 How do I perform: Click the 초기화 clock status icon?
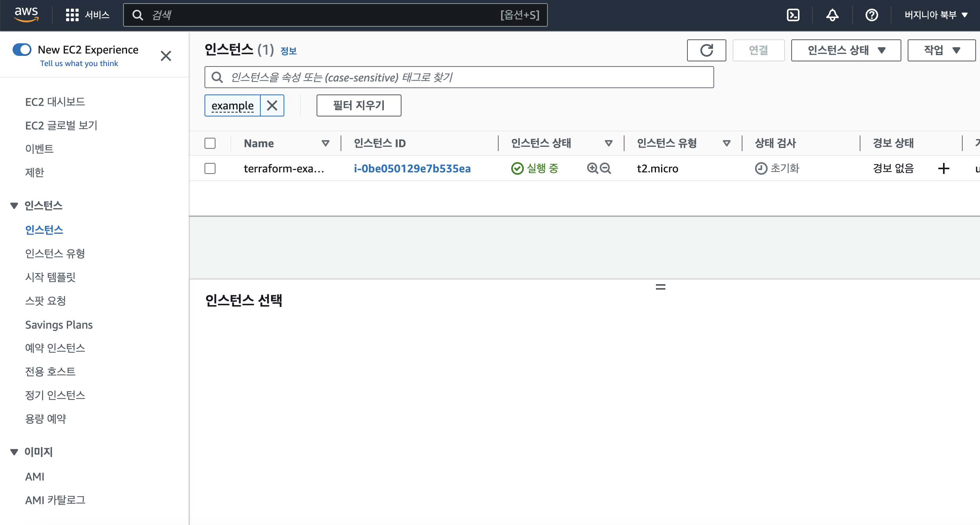pyautogui.click(x=761, y=168)
